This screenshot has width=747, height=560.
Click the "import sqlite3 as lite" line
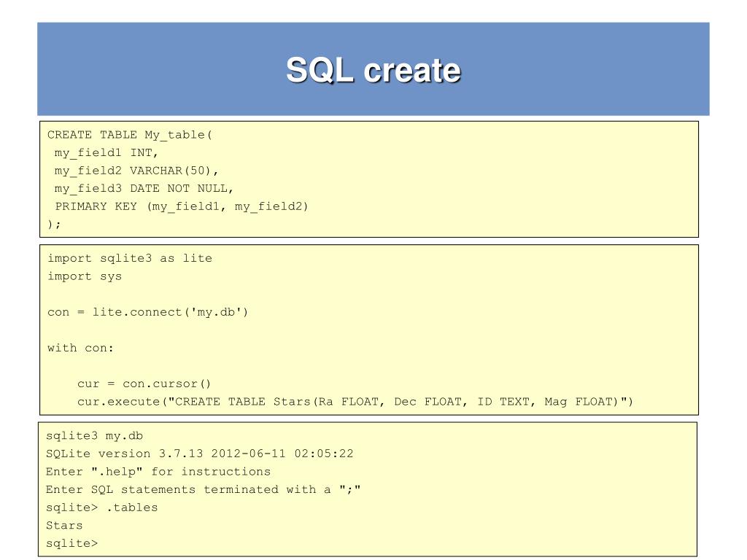pos(130,259)
